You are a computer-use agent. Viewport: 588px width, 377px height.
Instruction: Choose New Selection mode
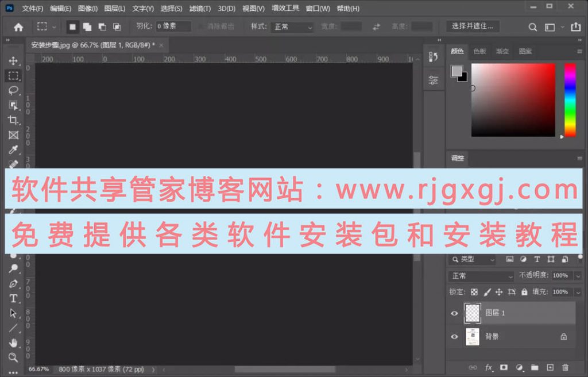(x=72, y=26)
